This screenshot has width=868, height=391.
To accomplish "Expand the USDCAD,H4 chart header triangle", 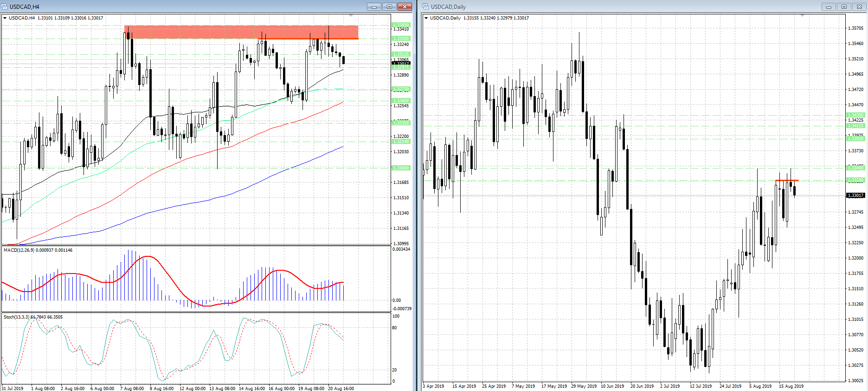I will (x=5, y=18).
